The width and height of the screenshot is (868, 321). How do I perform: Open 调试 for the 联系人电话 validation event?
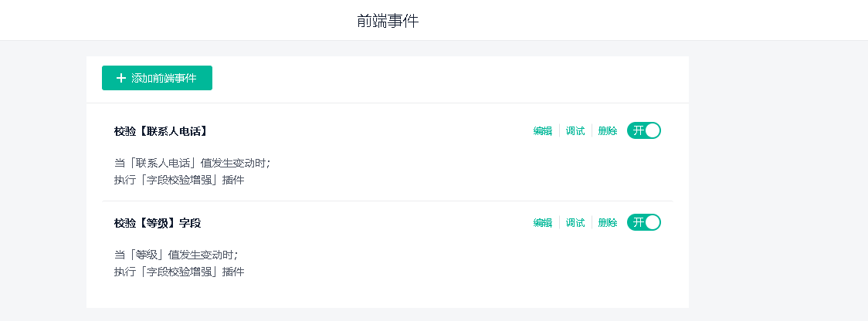click(575, 131)
